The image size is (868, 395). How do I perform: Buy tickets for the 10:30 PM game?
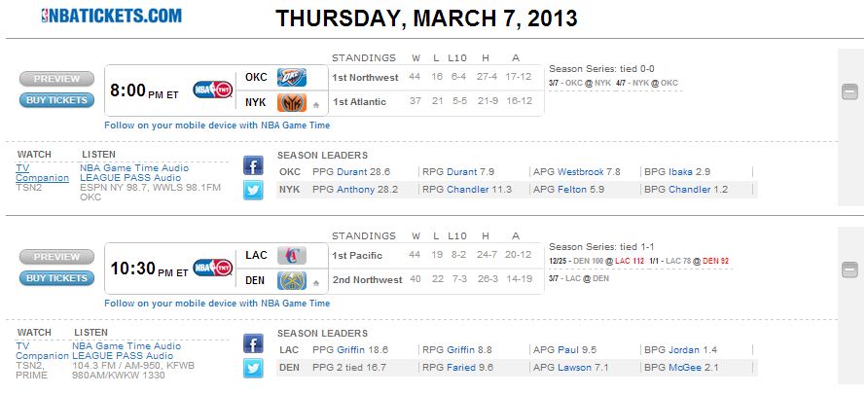pos(57,278)
